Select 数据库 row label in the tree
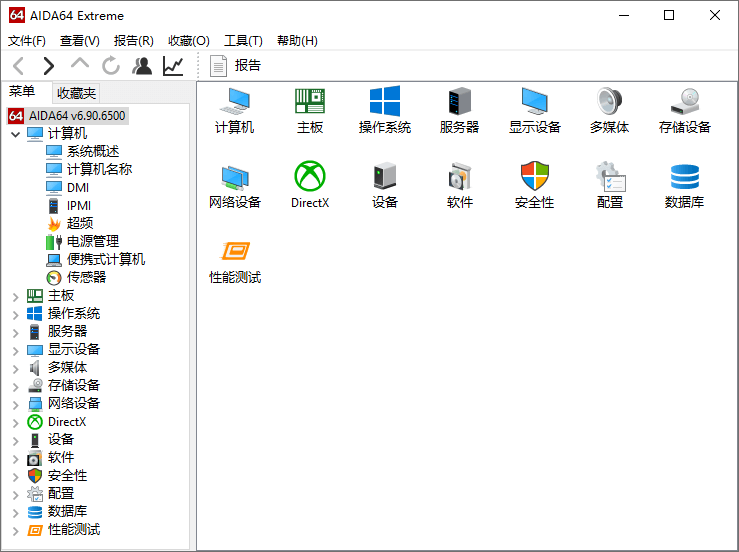 tap(67, 511)
